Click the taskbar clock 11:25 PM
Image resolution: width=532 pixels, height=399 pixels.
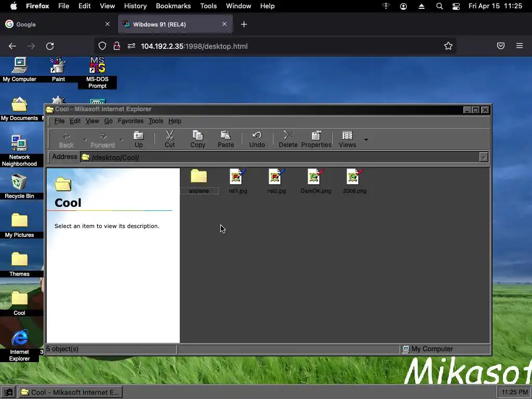pyautogui.click(x=514, y=392)
